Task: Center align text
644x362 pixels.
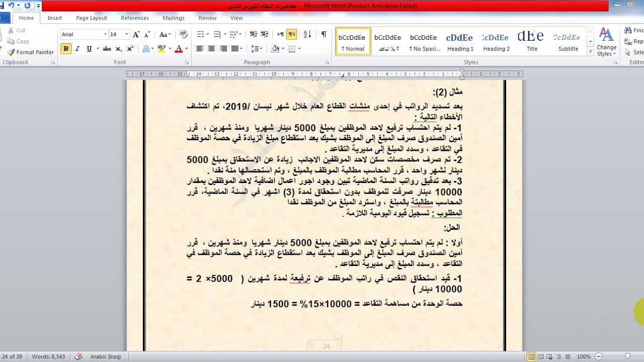Action: (x=211, y=49)
